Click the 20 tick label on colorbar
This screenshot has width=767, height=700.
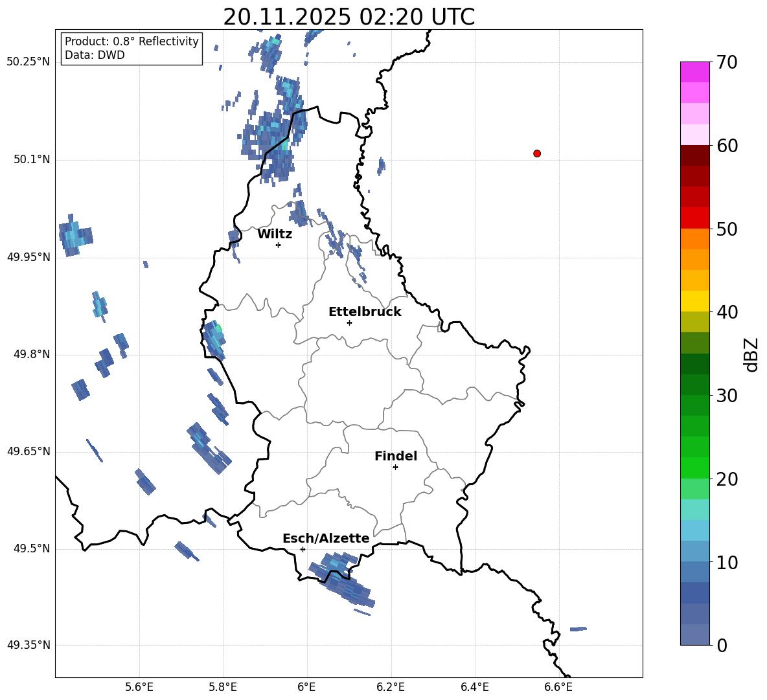click(727, 479)
